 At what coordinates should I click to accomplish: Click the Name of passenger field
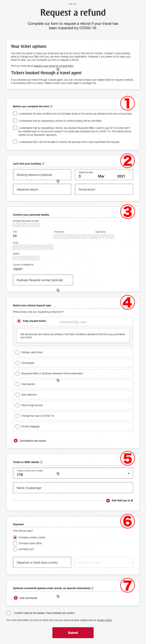pyautogui.click(x=73, y=488)
